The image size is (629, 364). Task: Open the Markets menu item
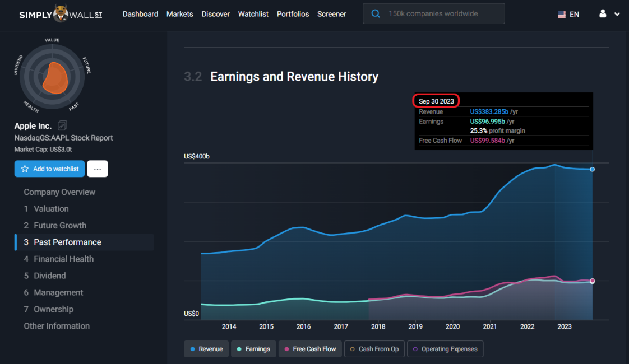click(179, 13)
